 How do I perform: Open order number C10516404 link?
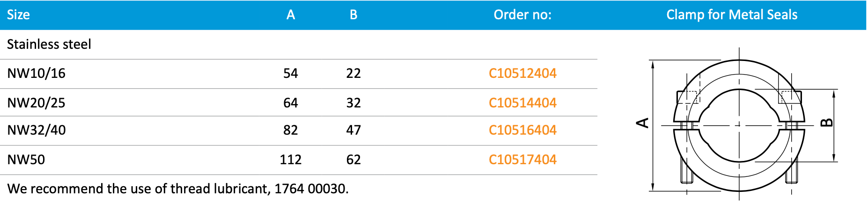522,130
